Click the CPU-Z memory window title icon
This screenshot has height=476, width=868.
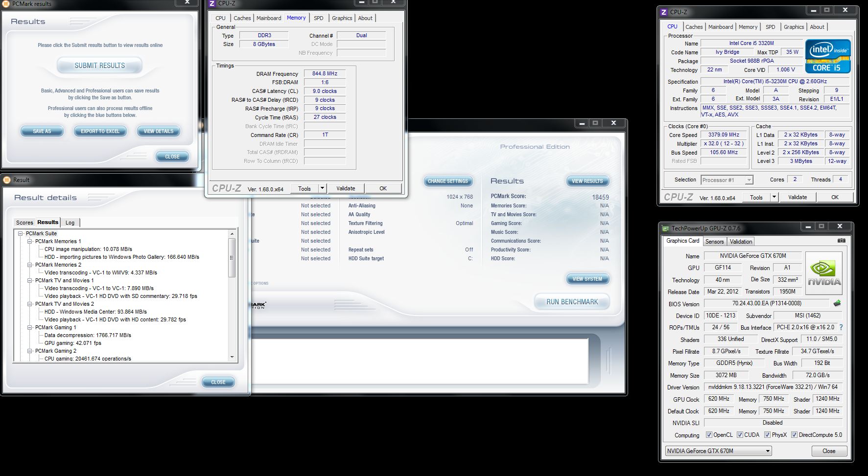(x=211, y=3)
